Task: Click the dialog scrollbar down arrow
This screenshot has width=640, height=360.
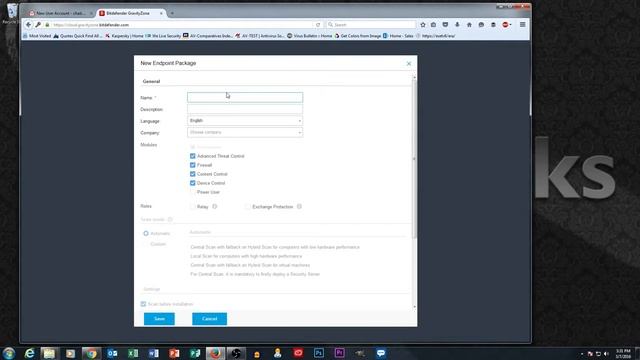Action: pos(414,307)
